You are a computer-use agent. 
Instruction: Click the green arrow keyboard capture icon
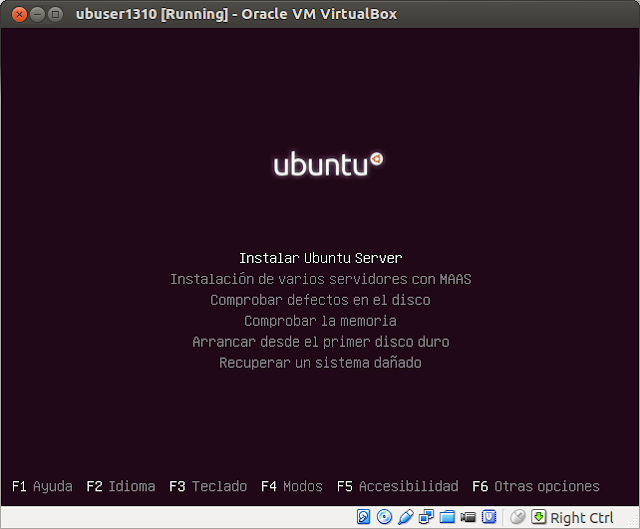pos(538,517)
